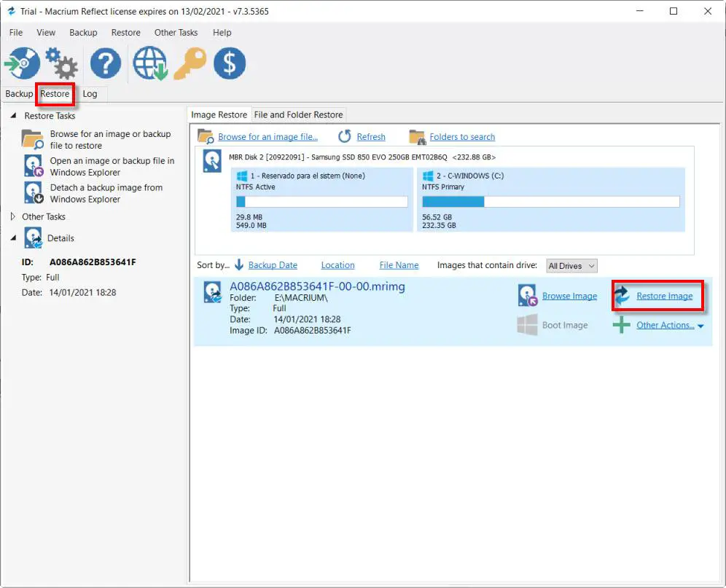
Task: Click partition 1 usage bar
Action: (x=321, y=201)
